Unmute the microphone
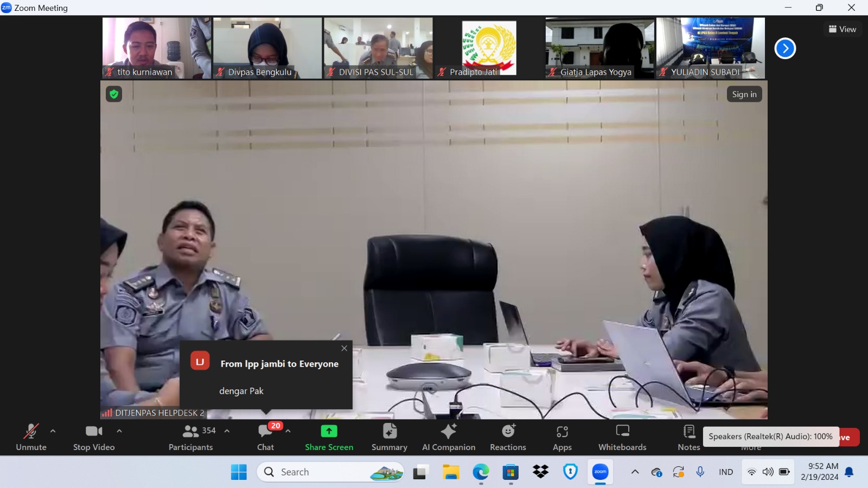868x488 pixels. coord(31,437)
